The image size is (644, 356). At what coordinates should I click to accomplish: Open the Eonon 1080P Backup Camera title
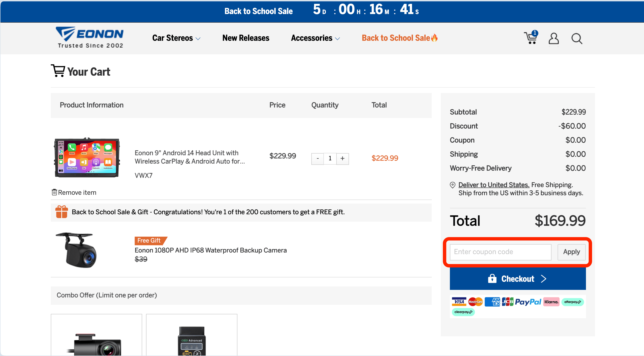210,250
